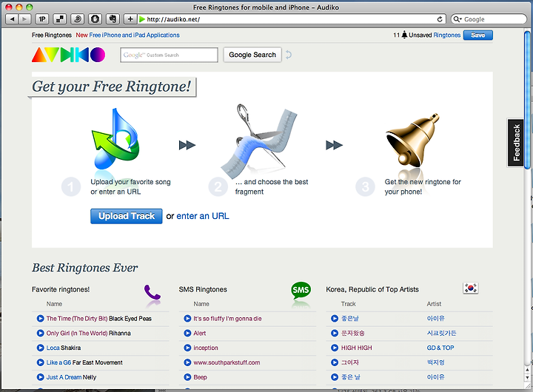The width and height of the screenshot is (533, 392).
Task: Play the www.southparkstuff.com ringtone
Action: (187, 362)
